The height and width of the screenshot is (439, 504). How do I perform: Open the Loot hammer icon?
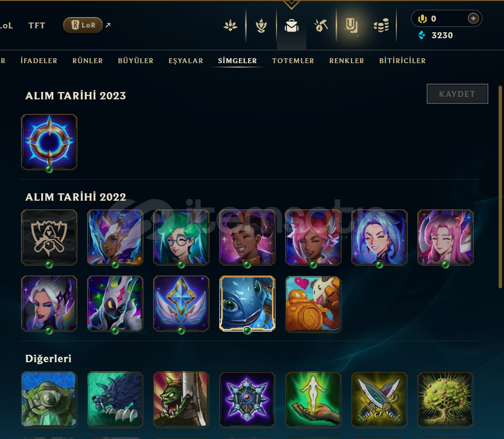pos(321,25)
